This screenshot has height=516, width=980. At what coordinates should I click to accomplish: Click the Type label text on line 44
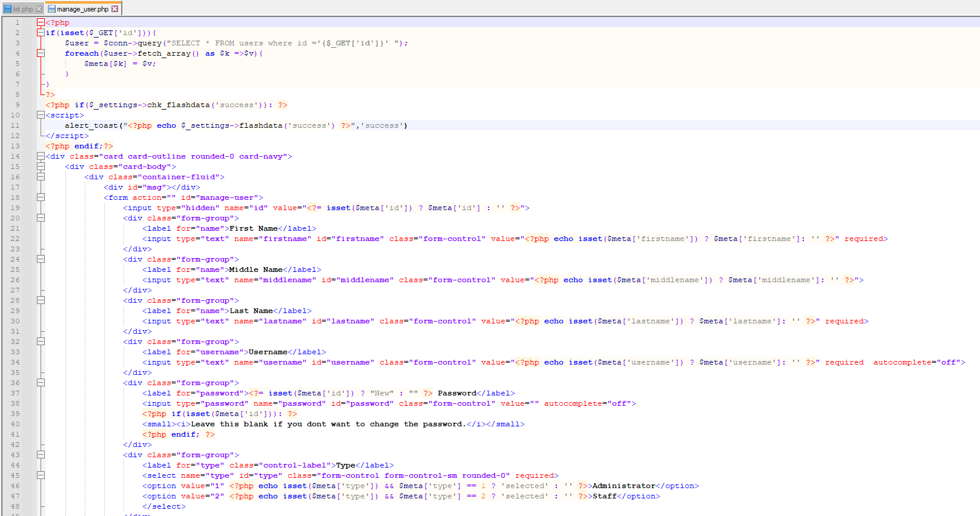coord(346,465)
